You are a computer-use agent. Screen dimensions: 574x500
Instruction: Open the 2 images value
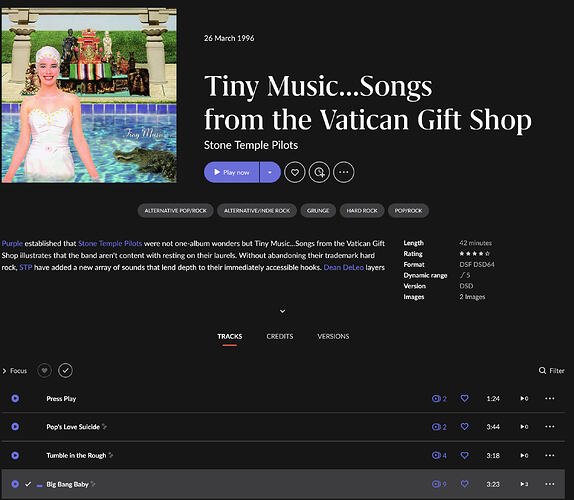pos(472,297)
